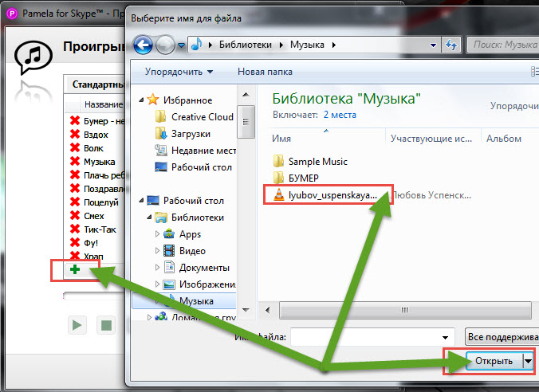Open the sound-emotions speech bubble icon in Pamela
The width and height of the screenshot is (539, 392).
(x=33, y=57)
